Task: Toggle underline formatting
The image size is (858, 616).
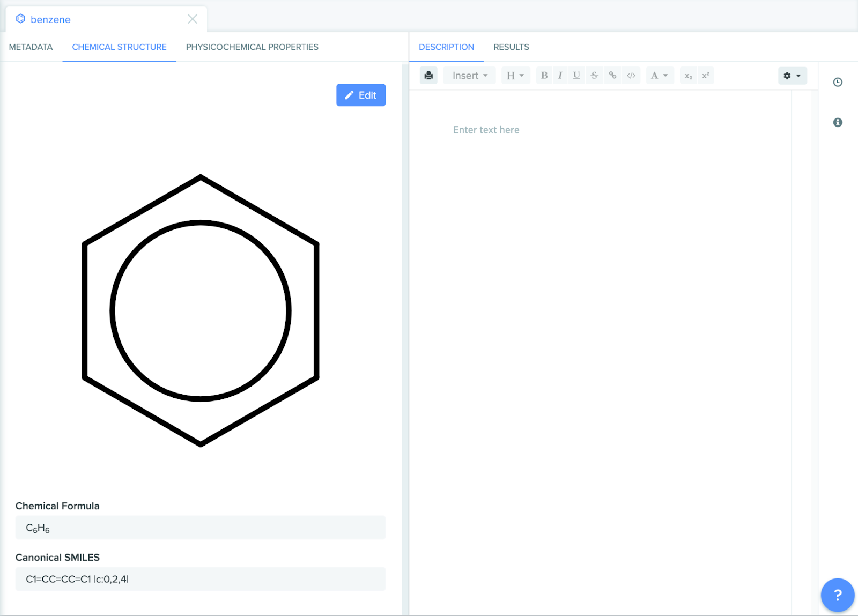Action: pyautogui.click(x=576, y=76)
